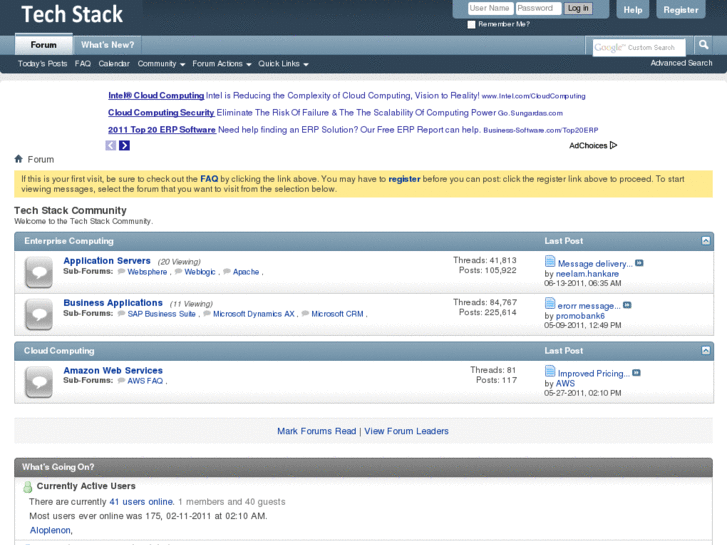This screenshot has width=727, height=545.
Task: Click the Amazon Web Services forum status icon
Action: click(39, 382)
